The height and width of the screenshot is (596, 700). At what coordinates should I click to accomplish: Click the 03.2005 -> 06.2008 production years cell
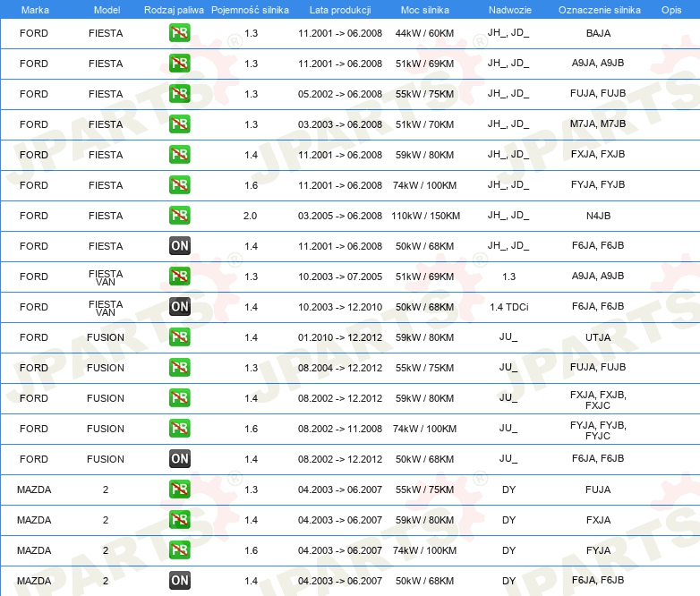point(340,216)
